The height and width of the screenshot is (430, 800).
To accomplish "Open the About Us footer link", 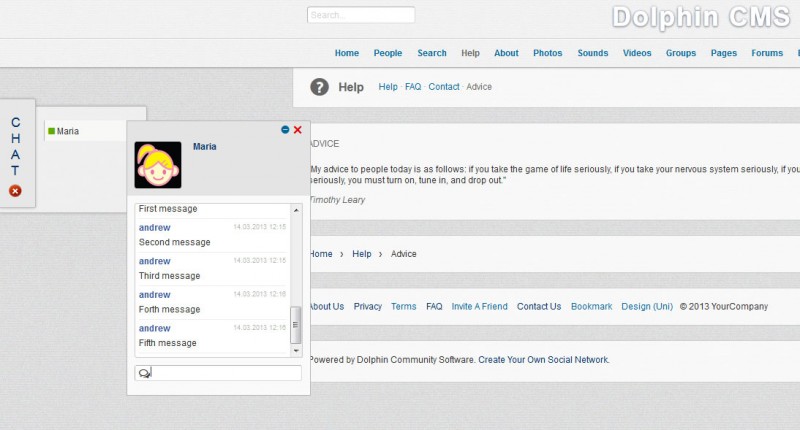I will pyautogui.click(x=327, y=307).
